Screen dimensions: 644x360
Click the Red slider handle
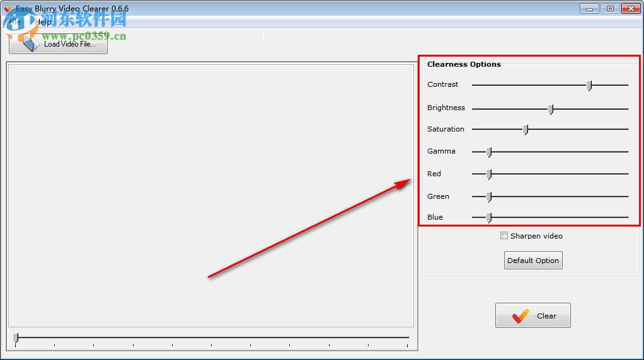click(x=489, y=174)
